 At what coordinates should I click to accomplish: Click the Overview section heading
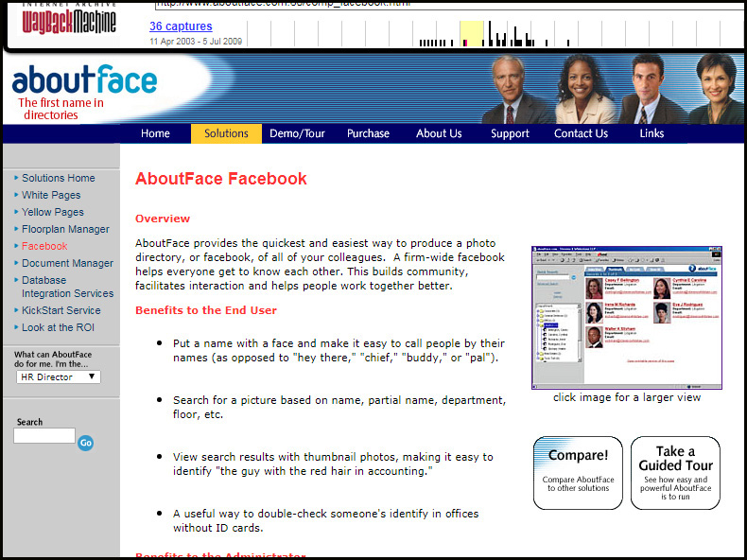163,219
